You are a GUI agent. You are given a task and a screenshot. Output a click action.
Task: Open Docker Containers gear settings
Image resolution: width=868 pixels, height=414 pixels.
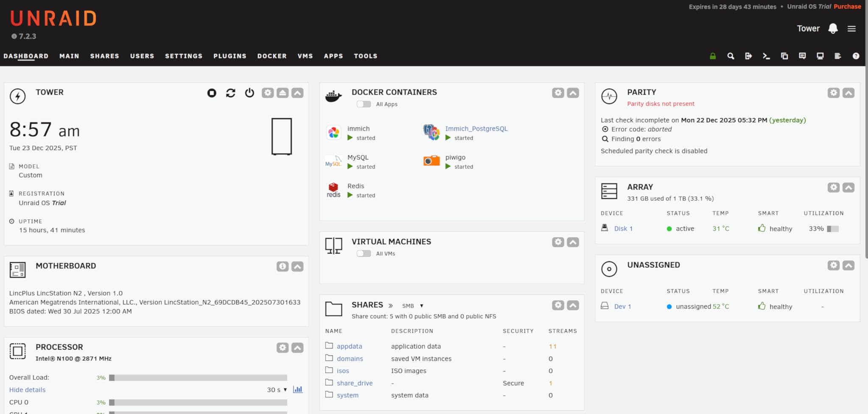tap(558, 93)
